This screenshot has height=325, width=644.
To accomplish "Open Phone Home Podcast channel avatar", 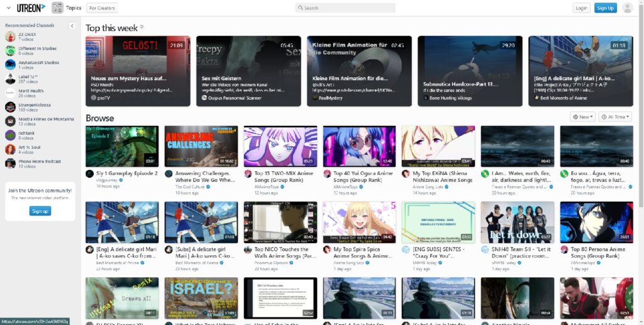I will [10, 163].
